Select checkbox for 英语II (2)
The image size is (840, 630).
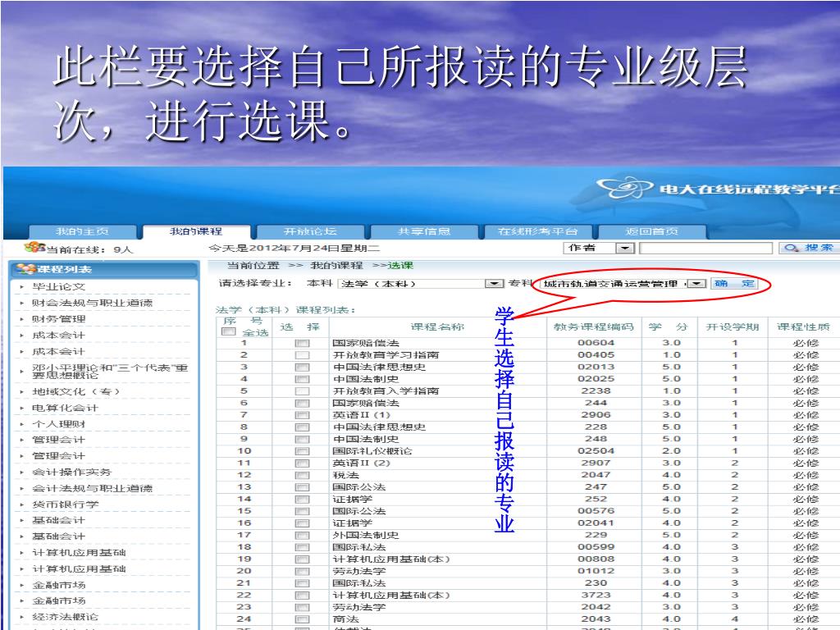tap(302, 463)
